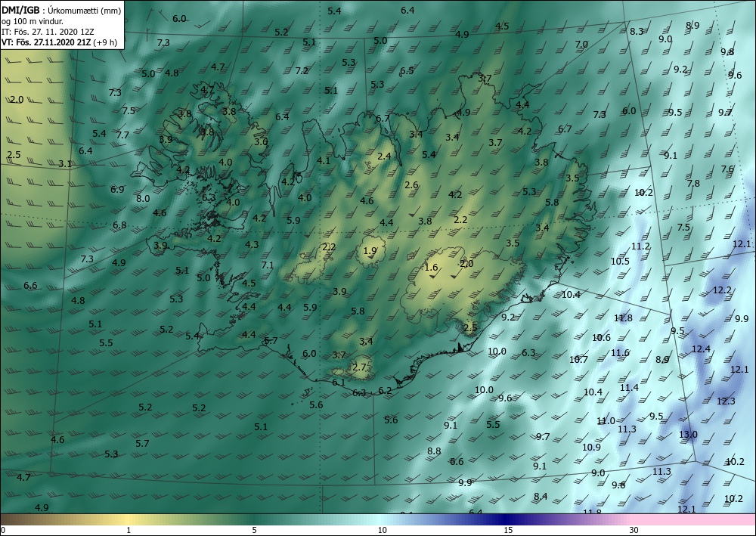
Task: Click the '6.1' value on the south coast
Action: pos(339,383)
